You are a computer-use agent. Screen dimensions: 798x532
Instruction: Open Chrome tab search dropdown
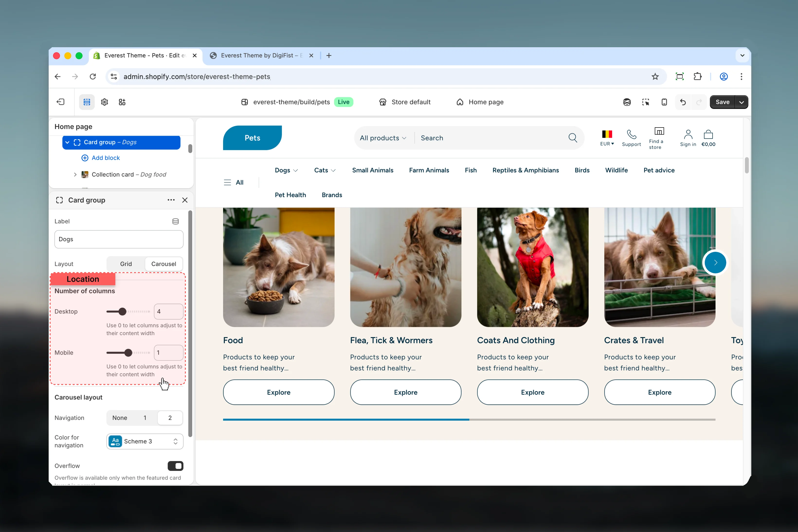coord(742,55)
